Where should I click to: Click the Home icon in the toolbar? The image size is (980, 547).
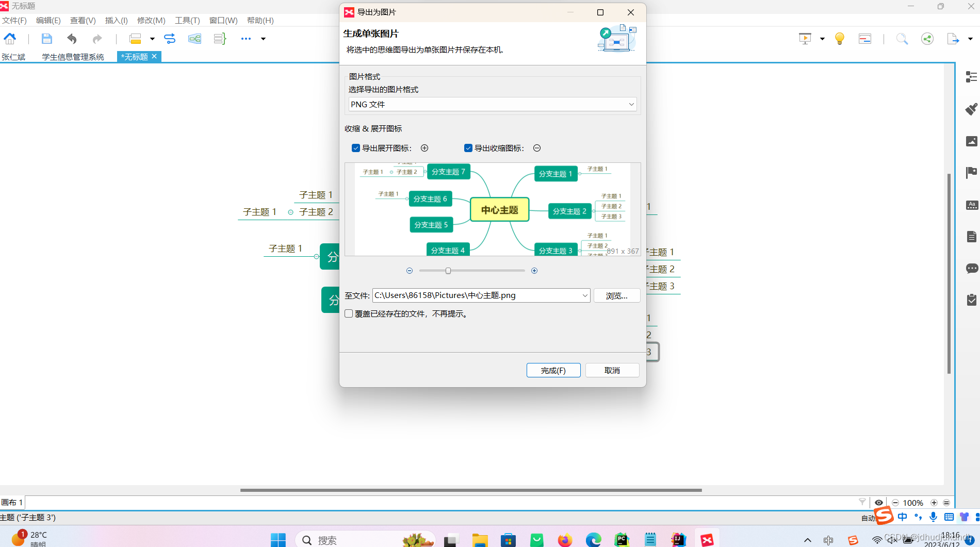pyautogui.click(x=9, y=39)
